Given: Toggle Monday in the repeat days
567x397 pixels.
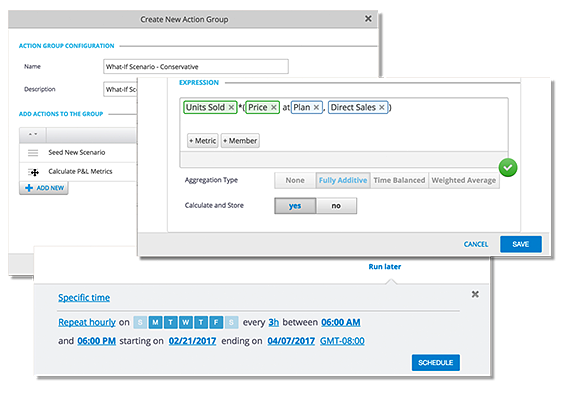Looking at the screenshot, I should 155,322.
